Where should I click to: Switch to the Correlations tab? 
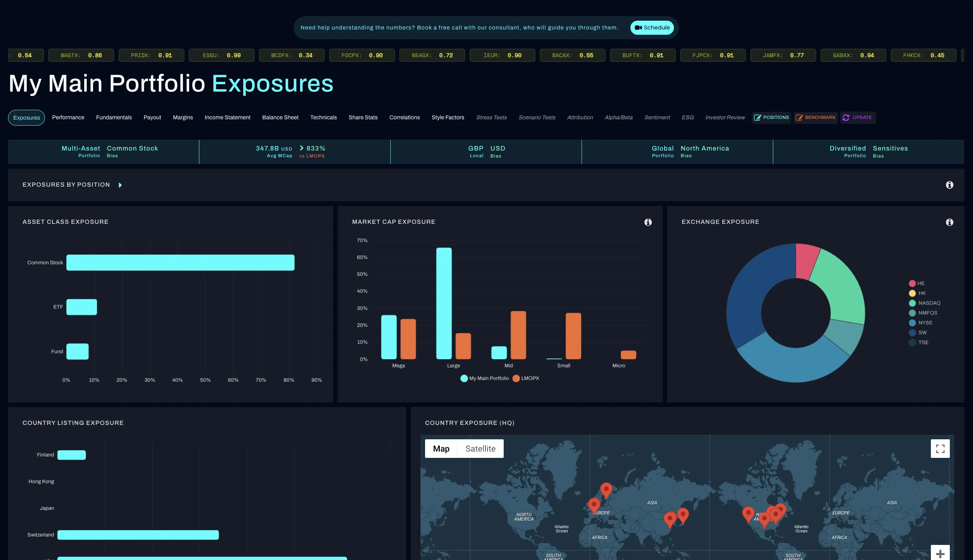coord(404,117)
